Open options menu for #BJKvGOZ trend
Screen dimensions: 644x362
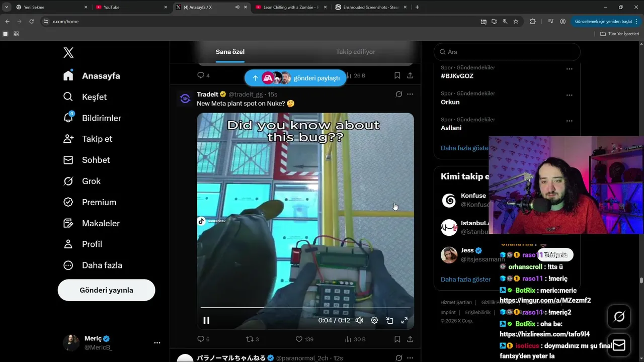coord(569,69)
